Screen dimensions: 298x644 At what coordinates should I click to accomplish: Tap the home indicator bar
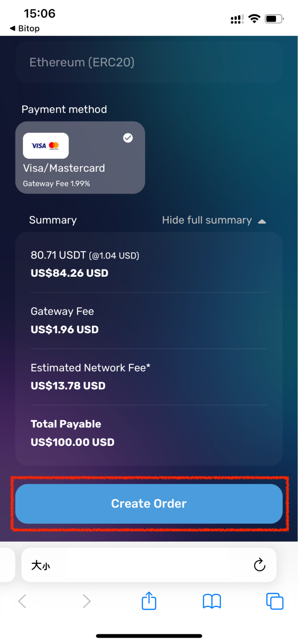point(149,636)
